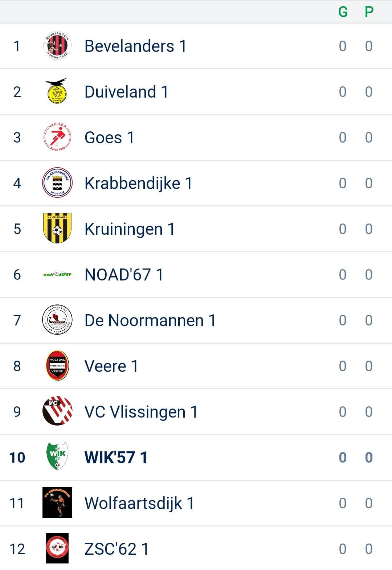Select the ZSC'62 round badge

(57, 548)
